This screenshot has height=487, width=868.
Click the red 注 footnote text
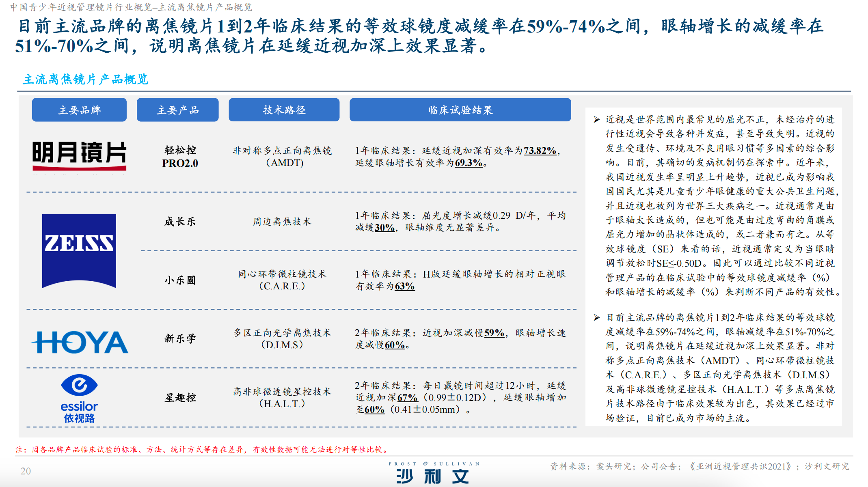click(x=202, y=449)
